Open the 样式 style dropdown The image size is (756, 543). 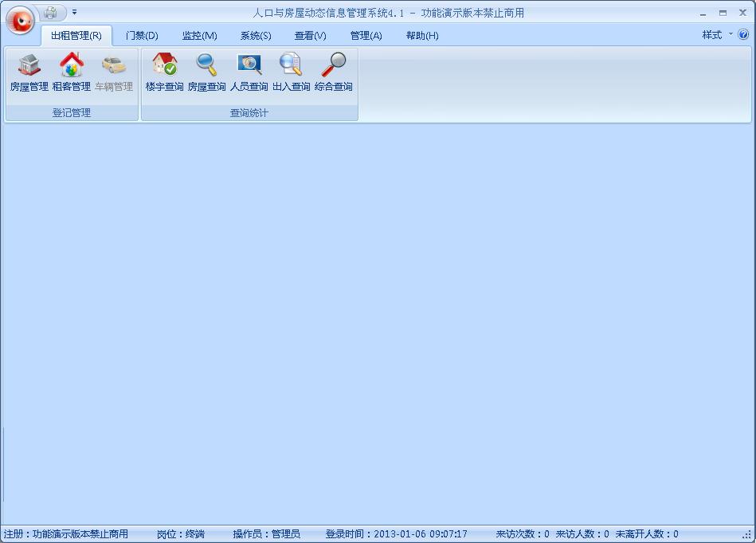point(717,35)
